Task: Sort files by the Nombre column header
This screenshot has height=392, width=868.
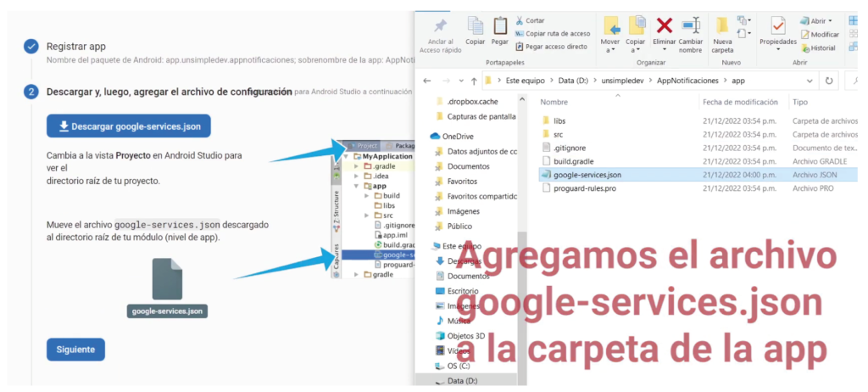Action: pyautogui.click(x=554, y=102)
